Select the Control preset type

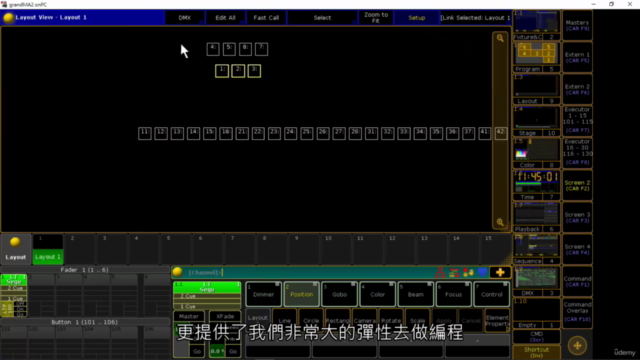tap(492, 294)
